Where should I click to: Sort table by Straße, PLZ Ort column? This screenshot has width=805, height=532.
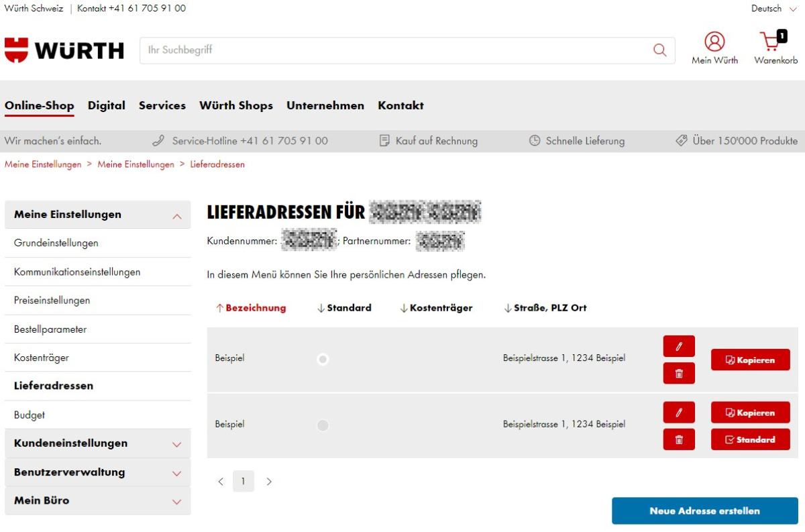pyautogui.click(x=545, y=308)
